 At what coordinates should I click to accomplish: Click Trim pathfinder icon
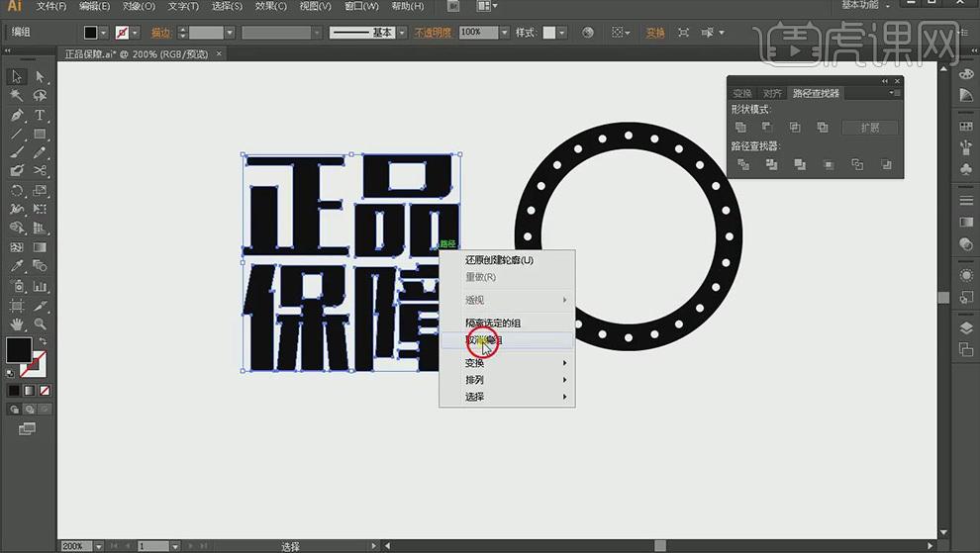772,164
